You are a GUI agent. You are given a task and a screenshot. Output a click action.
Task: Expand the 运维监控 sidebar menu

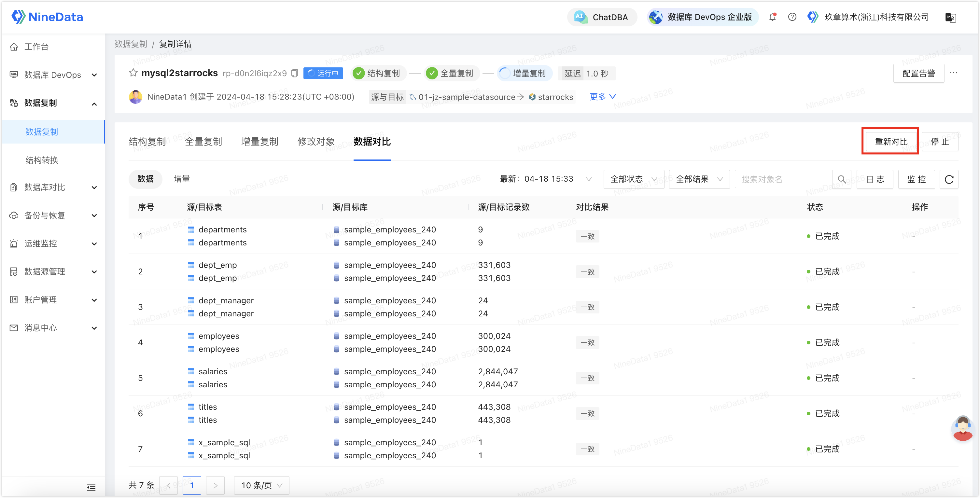[53, 243]
